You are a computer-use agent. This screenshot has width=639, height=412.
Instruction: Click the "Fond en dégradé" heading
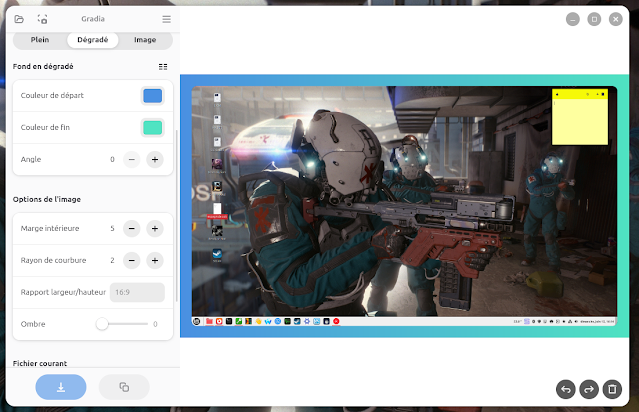point(43,66)
